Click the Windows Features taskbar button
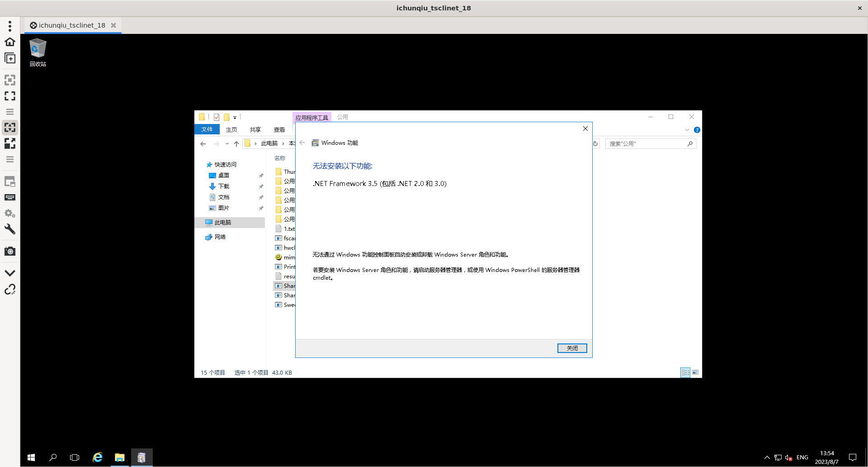 click(x=142, y=457)
